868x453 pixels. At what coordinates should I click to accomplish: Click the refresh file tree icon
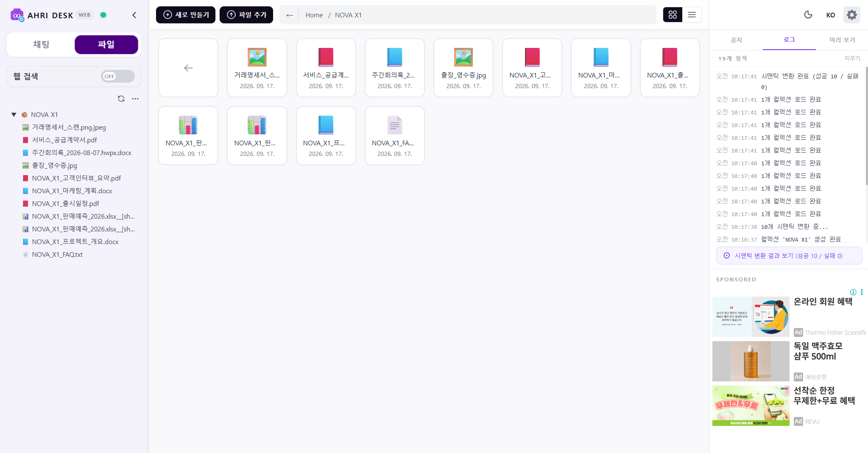(x=121, y=99)
